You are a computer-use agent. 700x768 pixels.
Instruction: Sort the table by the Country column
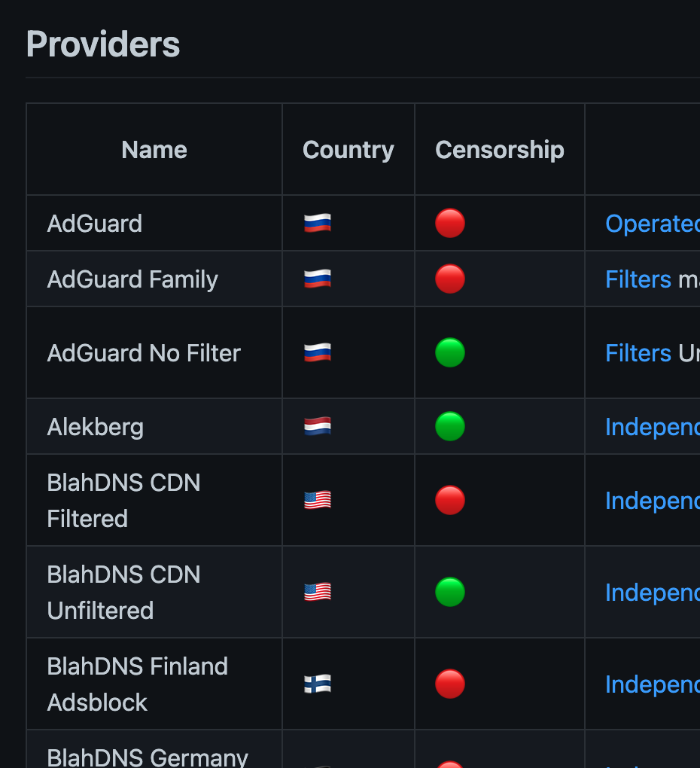click(x=348, y=149)
